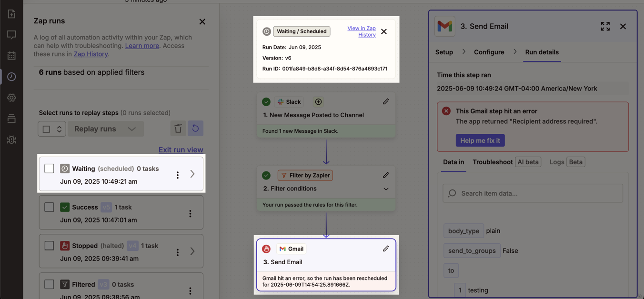Select the Run details tab
The image size is (644, 299).
click(x=542, y=52)
